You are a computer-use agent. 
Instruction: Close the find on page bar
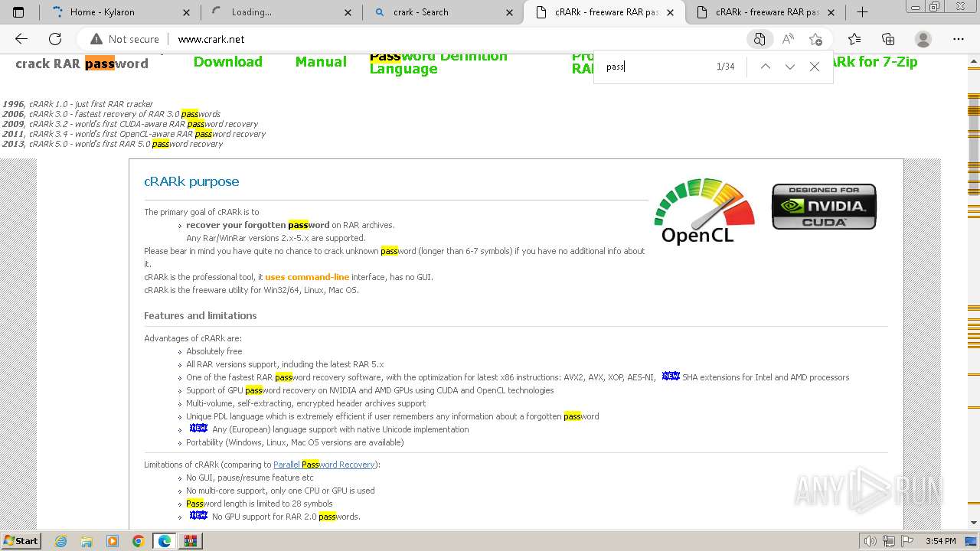[x=815, y=67]
